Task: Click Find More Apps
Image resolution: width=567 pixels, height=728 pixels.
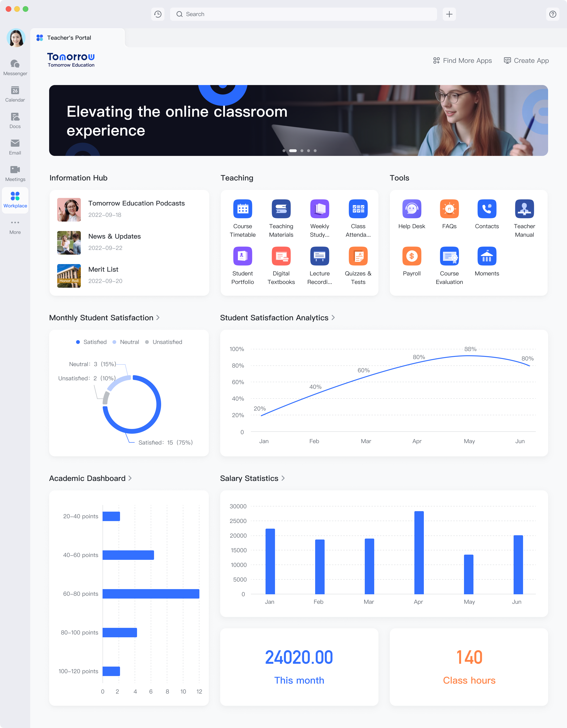Action: click(x=463, y=61)
